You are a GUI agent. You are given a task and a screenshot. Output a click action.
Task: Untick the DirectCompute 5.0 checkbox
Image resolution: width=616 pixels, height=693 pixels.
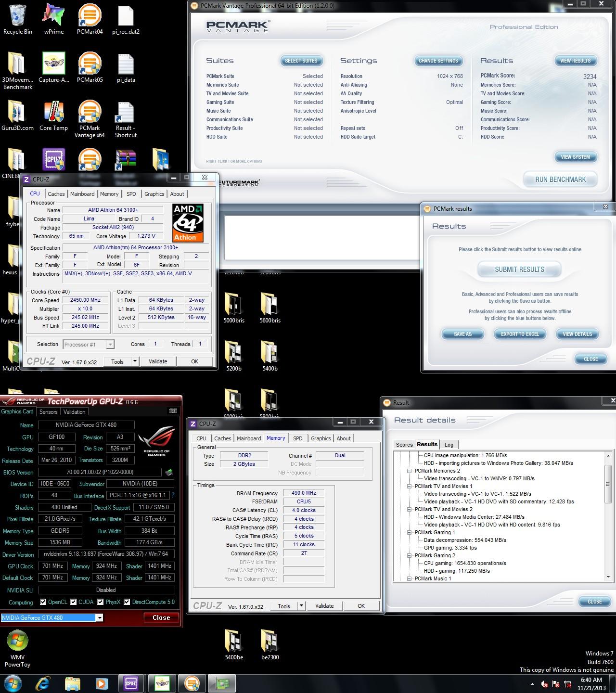tap(127, 602)
